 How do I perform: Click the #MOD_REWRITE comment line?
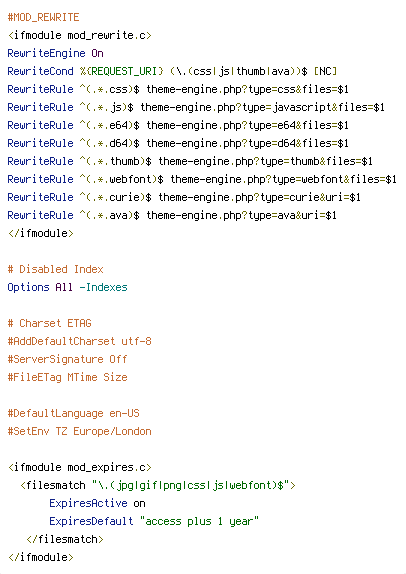[x=43, y=18]
